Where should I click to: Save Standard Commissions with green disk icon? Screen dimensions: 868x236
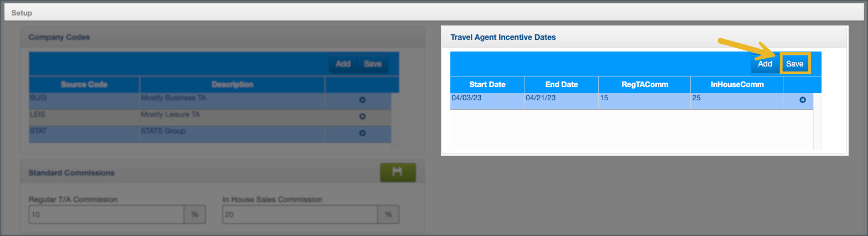tap(397, 172)
